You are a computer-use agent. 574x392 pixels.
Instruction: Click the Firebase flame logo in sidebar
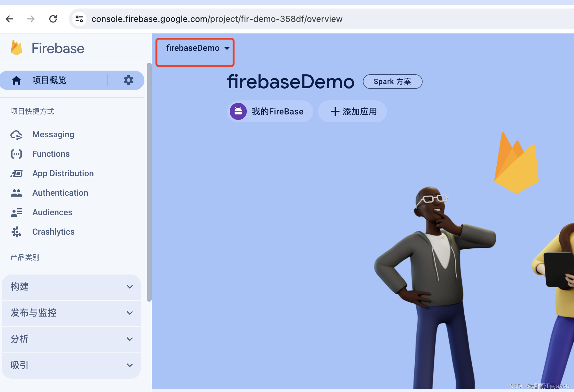click(16, 48)
